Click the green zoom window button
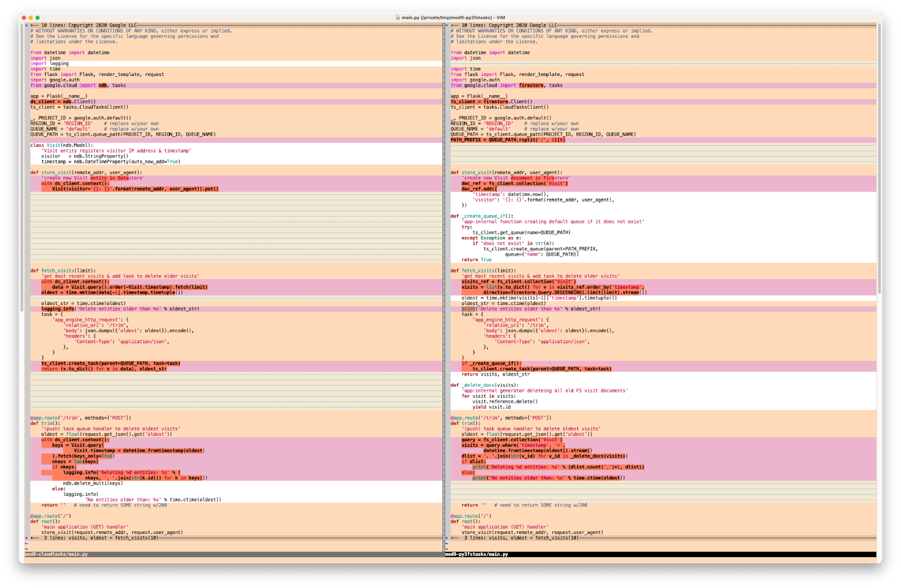 click(x=38, y=17)
